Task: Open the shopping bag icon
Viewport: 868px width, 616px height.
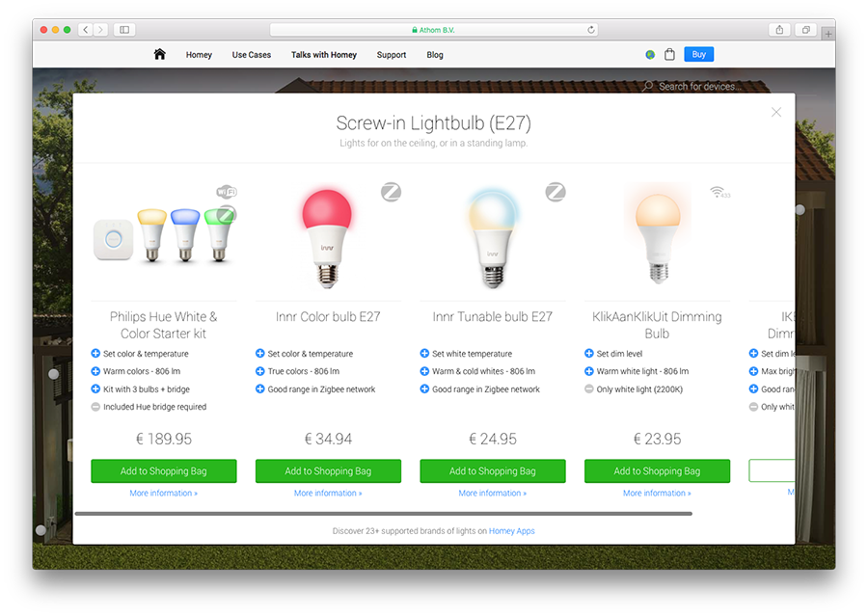Action: [669, 54]
